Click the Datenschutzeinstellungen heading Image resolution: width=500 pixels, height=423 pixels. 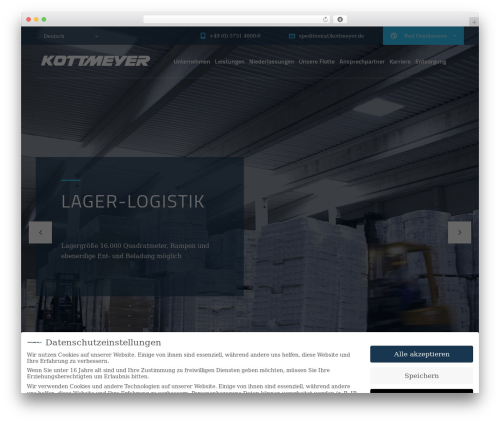(103, 342)
